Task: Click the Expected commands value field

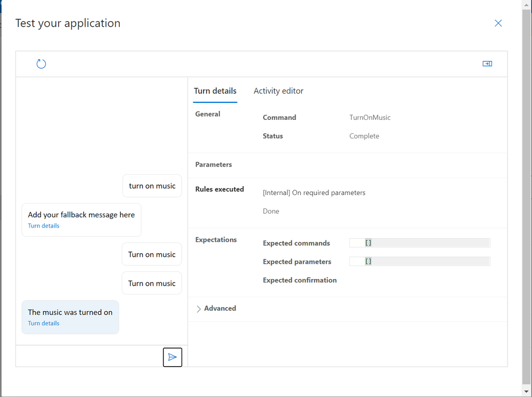Action: coord(420,243)
